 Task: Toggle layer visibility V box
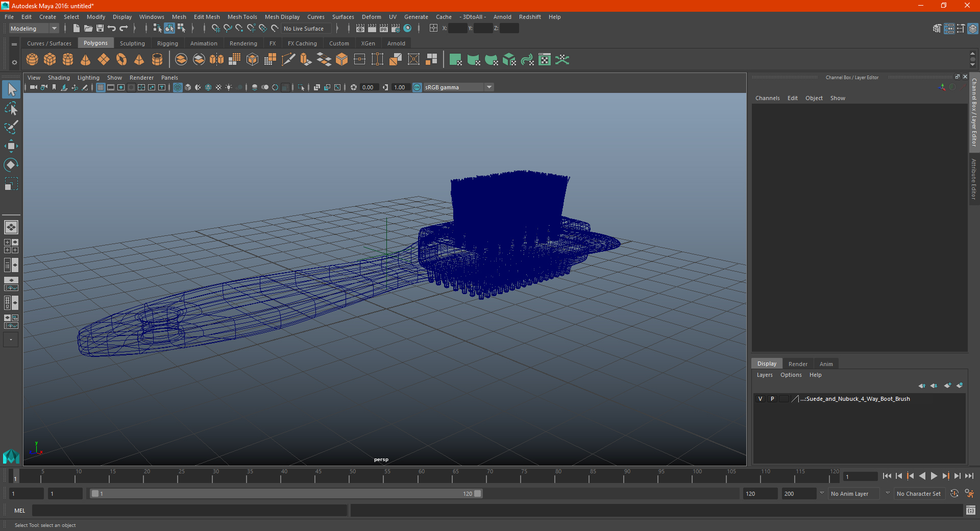[760, 399]
